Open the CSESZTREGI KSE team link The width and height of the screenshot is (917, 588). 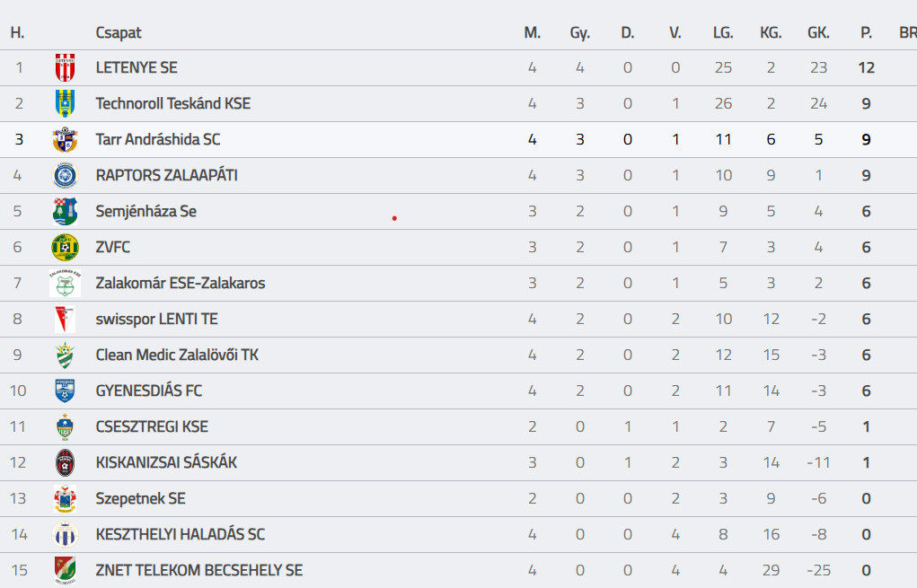click(152, 426)
